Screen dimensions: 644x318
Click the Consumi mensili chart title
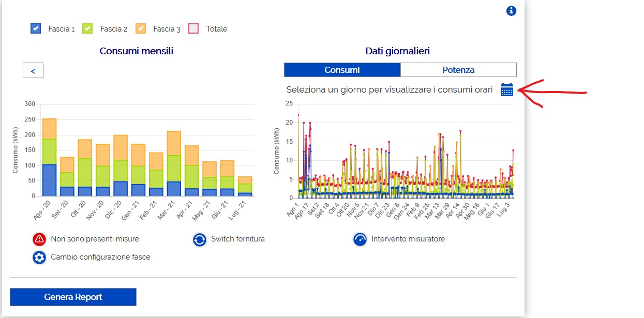click(x=137, y=51)
